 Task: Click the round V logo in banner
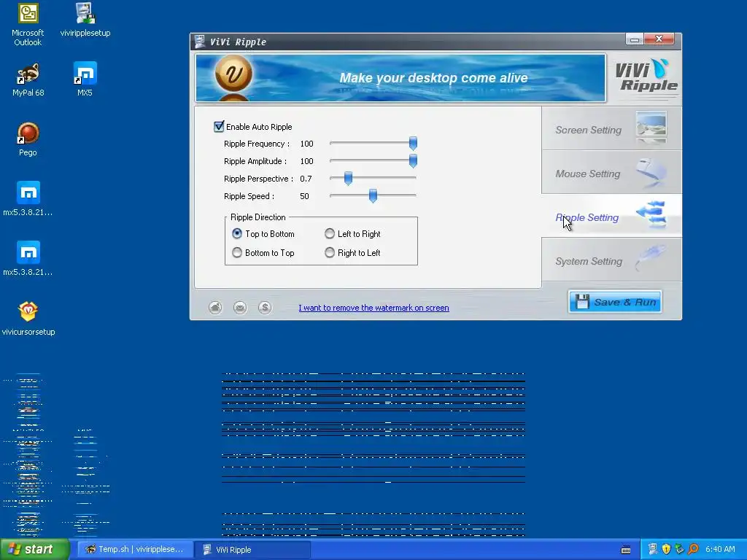click(x=233, y=74)
